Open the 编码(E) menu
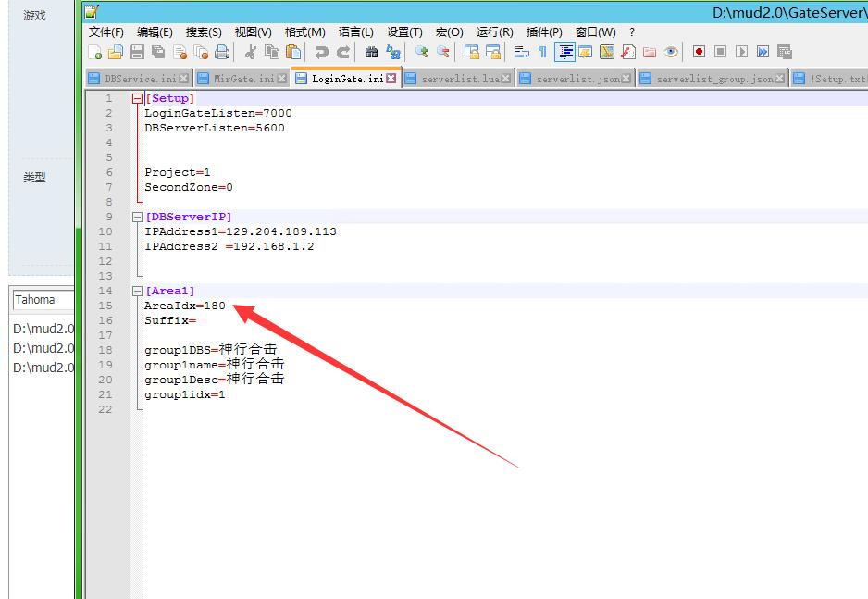 (x=155, y=32)
